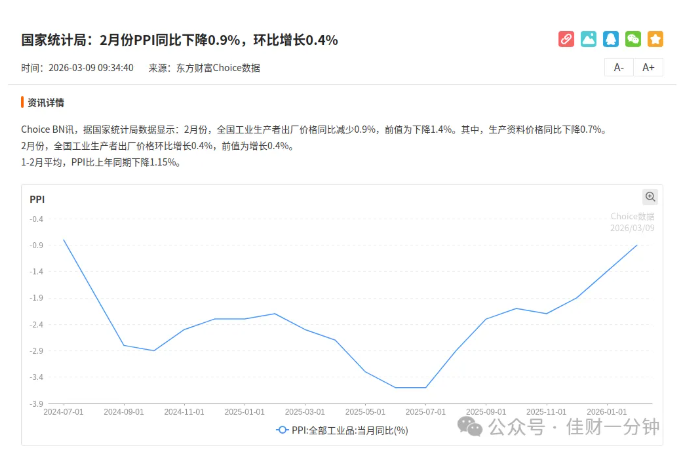This screenshot has height=455, width=689.
Task: Click y-axis label -2.9
Action: [36, 351]
